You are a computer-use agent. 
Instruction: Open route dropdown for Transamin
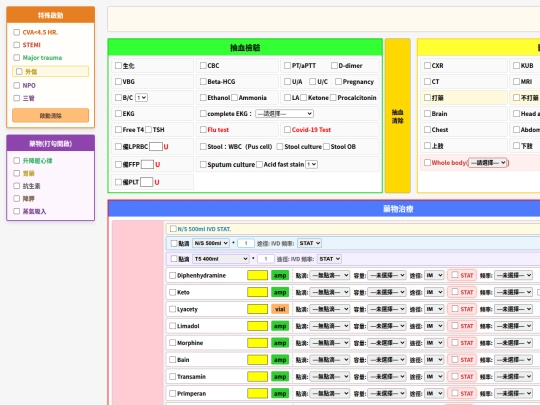(434, 376)
